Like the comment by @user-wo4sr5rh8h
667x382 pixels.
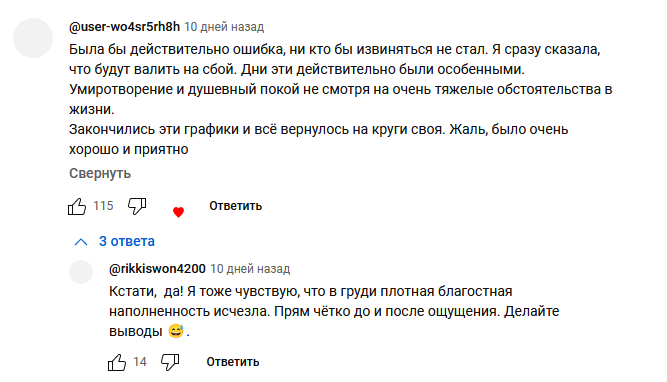point(77,207)
